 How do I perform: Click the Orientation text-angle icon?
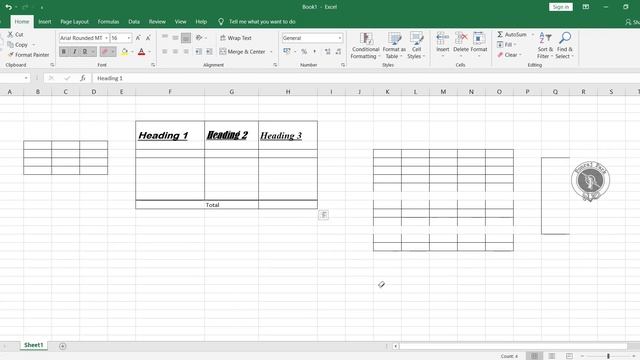pyautogui.click(x=199, y=38)
